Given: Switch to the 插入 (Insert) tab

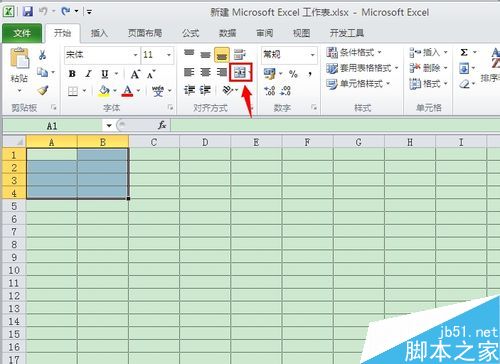Looking at the screenshot, I should point(99,33).
